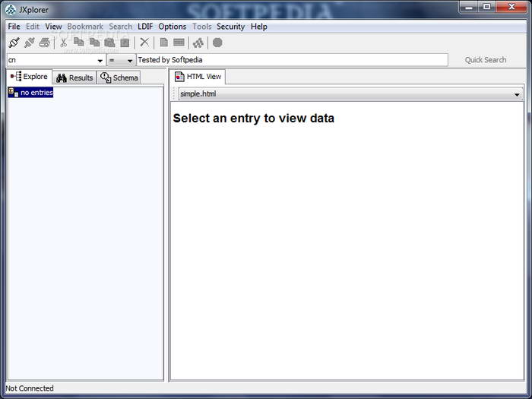Open the greyed Edit menu
This screenshot has width=532, height=399.
pos(33,27)
